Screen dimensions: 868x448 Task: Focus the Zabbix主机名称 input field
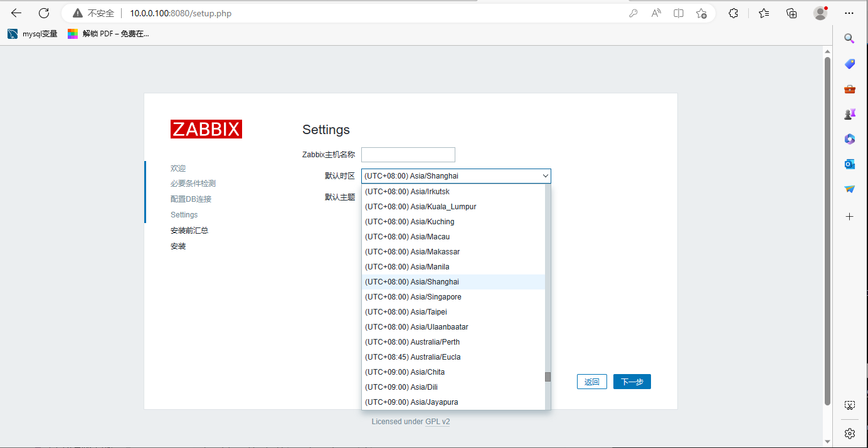coord(408,154)
